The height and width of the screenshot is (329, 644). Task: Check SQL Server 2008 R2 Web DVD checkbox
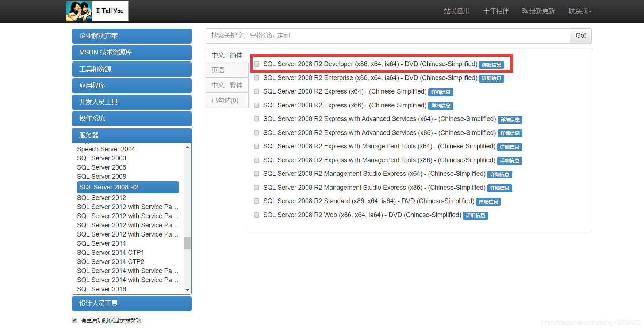click(257, 215)
